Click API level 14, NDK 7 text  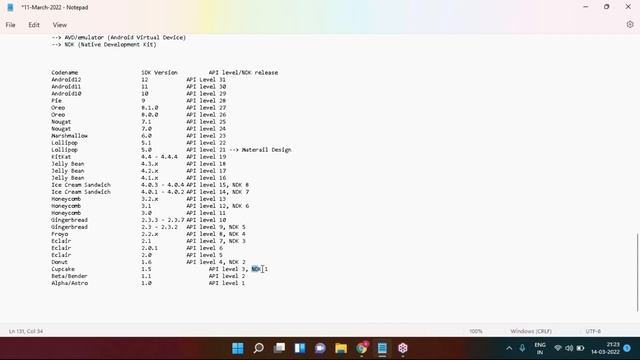coord(218,192)
